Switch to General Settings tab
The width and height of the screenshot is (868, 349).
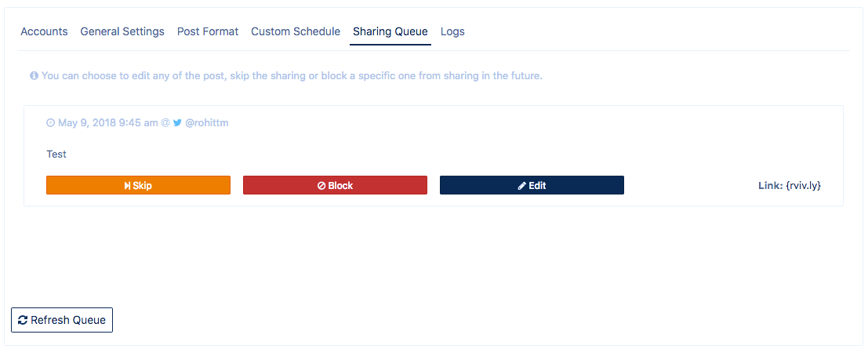point(122,31)
